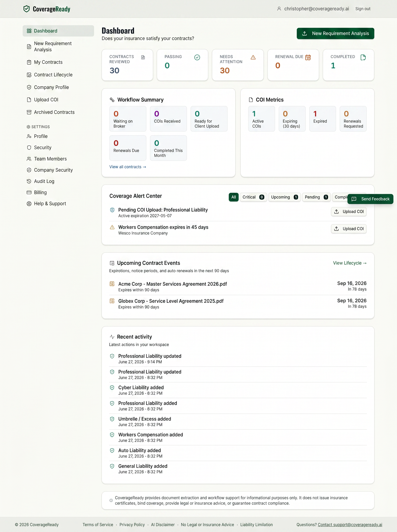This screenshot has width=397, height=532.
Task: Click the Company Profile shield icon
Action: tap(29, 87)
